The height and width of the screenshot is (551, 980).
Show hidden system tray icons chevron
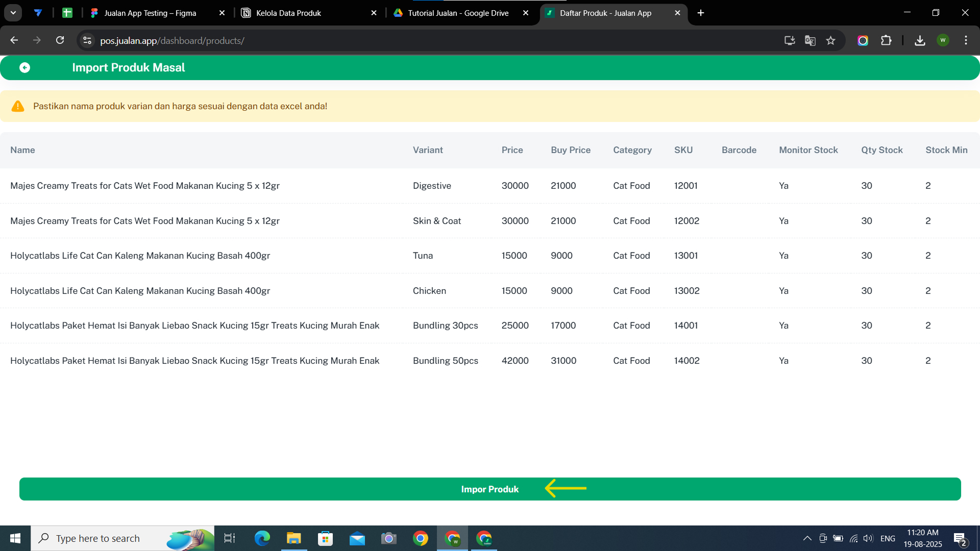click(x=807, y=538)
